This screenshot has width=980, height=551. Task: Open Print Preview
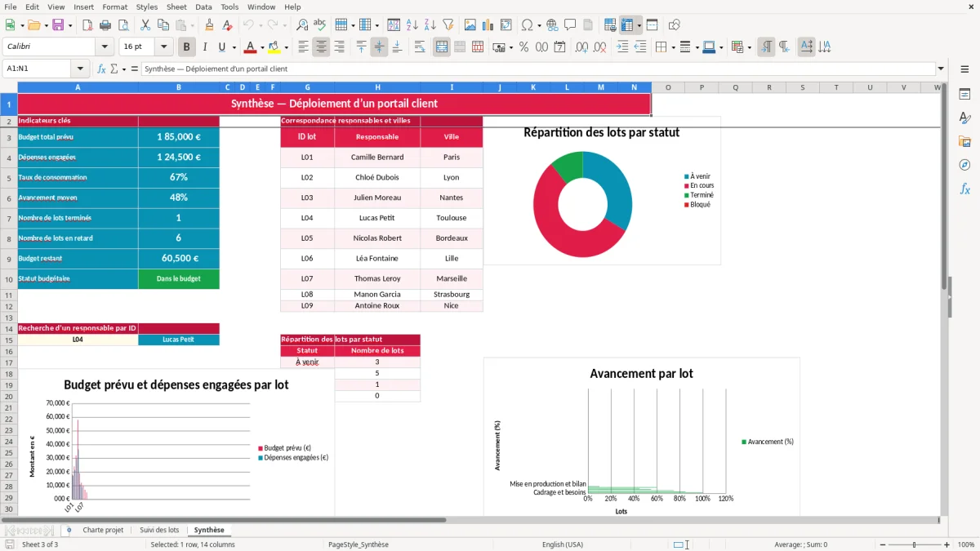[123, 25]
